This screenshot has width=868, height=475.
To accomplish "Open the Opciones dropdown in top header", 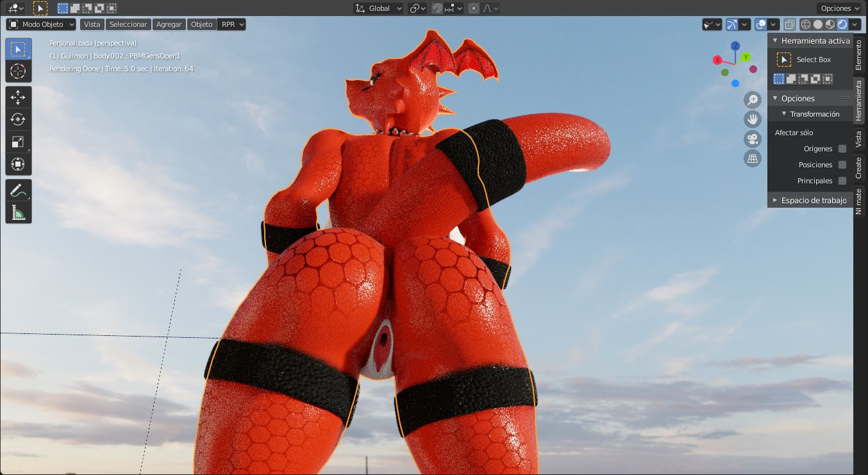I will 840,8.
